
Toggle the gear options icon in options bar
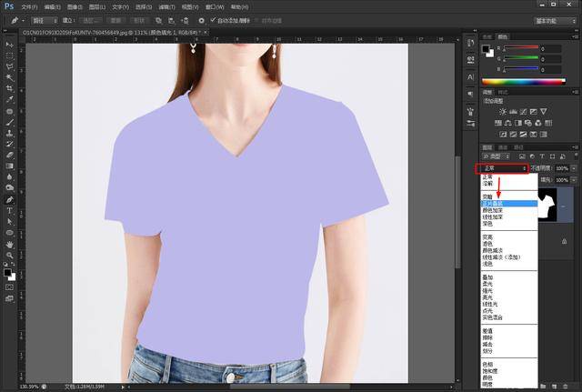[x=201, y=21]
